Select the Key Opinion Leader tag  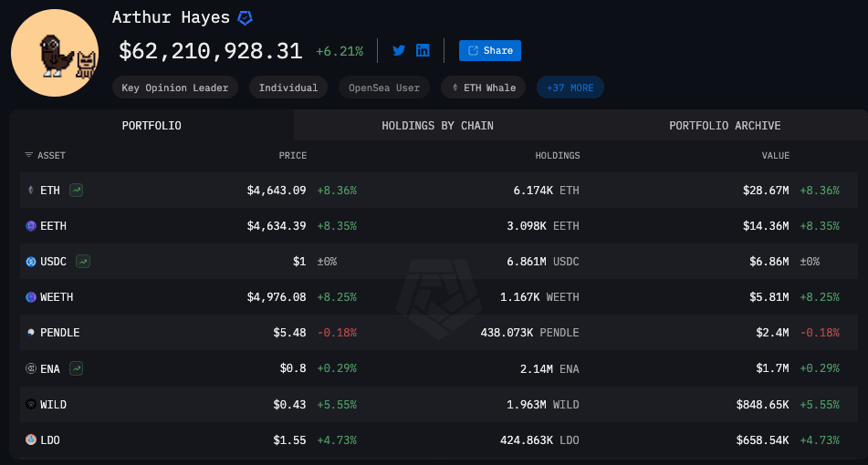pyautogui.click(x=175, y=88)
